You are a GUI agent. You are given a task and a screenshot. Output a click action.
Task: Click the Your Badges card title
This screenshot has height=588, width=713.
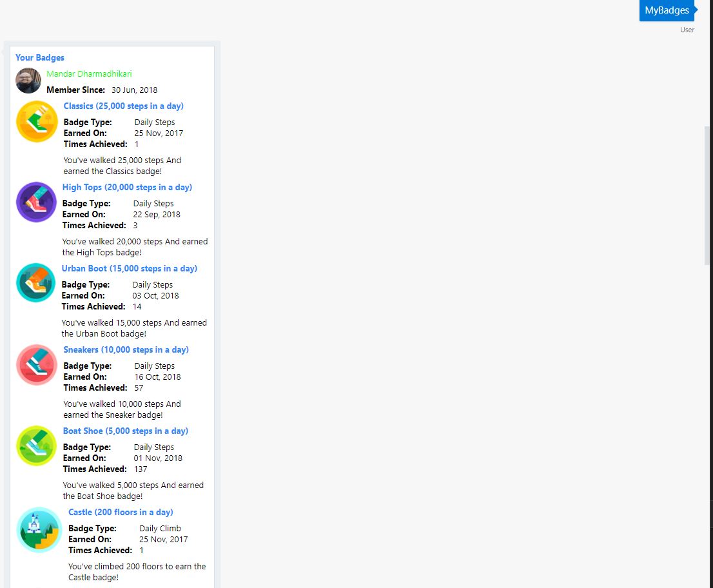pos(39,58)
